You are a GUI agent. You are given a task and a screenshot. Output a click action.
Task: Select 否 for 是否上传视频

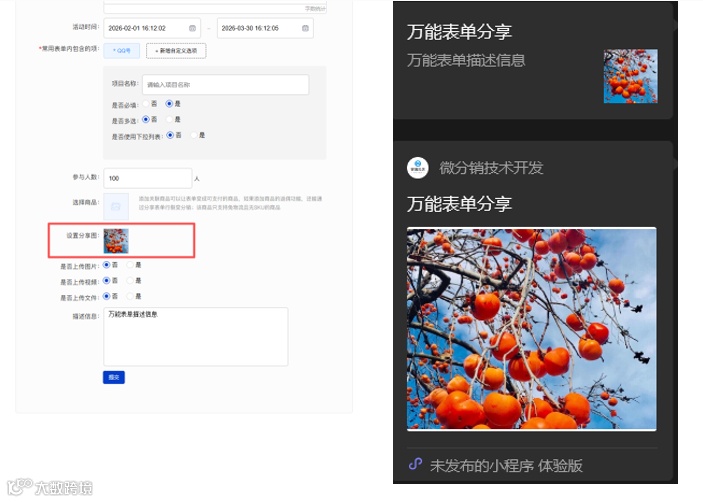107,281
